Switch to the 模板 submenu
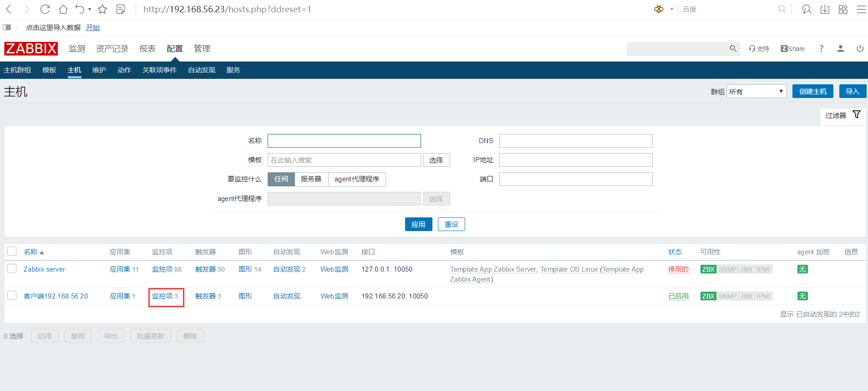 49,70
